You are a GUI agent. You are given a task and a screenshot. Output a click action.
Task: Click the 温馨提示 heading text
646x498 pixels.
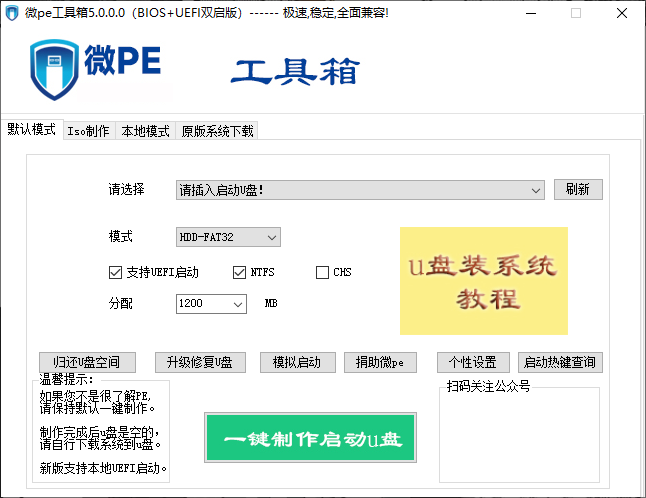coord(67,379)
